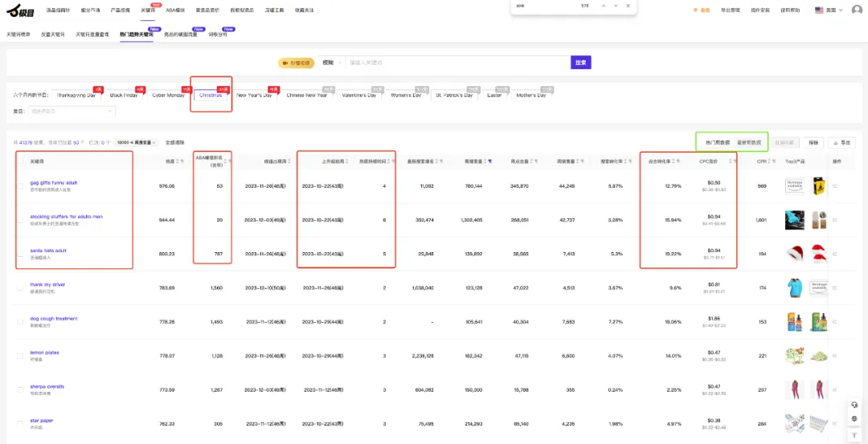This screenshot has height=444, width=868.
Task: Click 全部清除 to clear all filters
Action: point(175,143)
